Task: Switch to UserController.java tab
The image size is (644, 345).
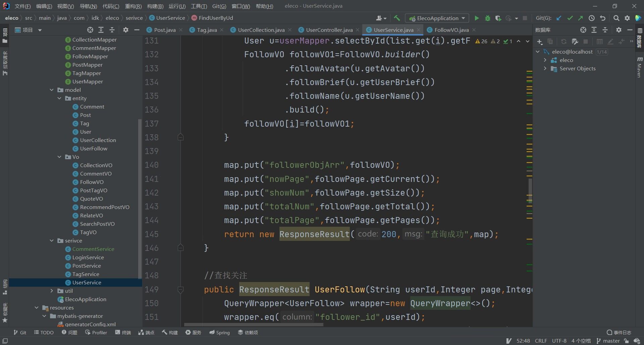Action: (329, 30)
